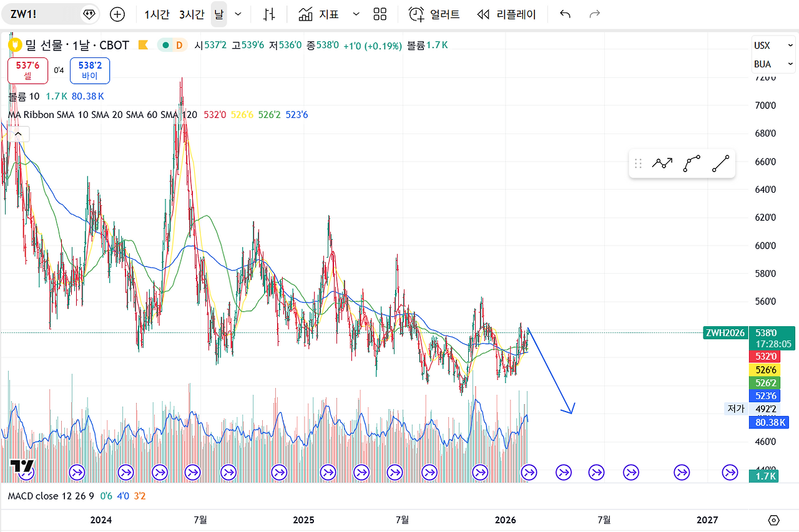799x532 pixels.
Task: Click the diamond icon in the symbol search
Action: point(89,14)
